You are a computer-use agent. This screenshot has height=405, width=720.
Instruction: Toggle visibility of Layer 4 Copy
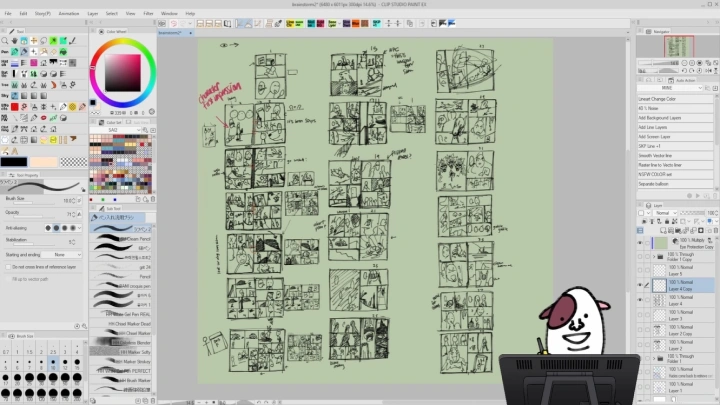641,285
